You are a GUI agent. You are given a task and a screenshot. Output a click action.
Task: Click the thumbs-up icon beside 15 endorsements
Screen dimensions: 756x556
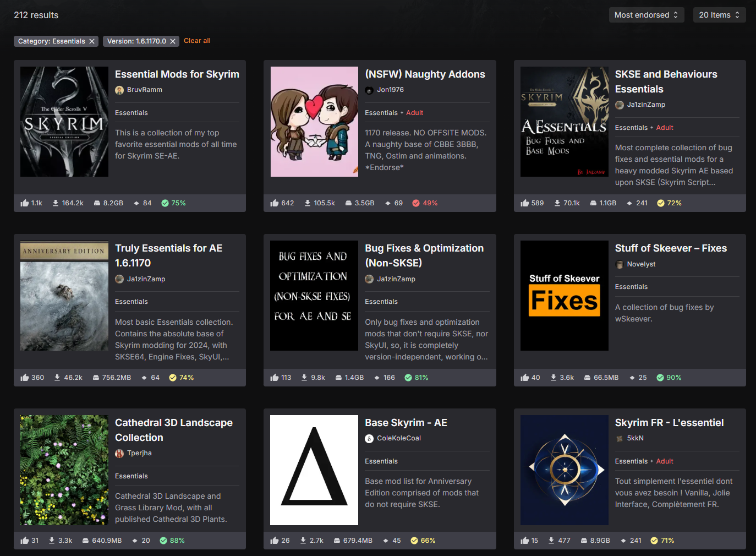tap(525, 541)
